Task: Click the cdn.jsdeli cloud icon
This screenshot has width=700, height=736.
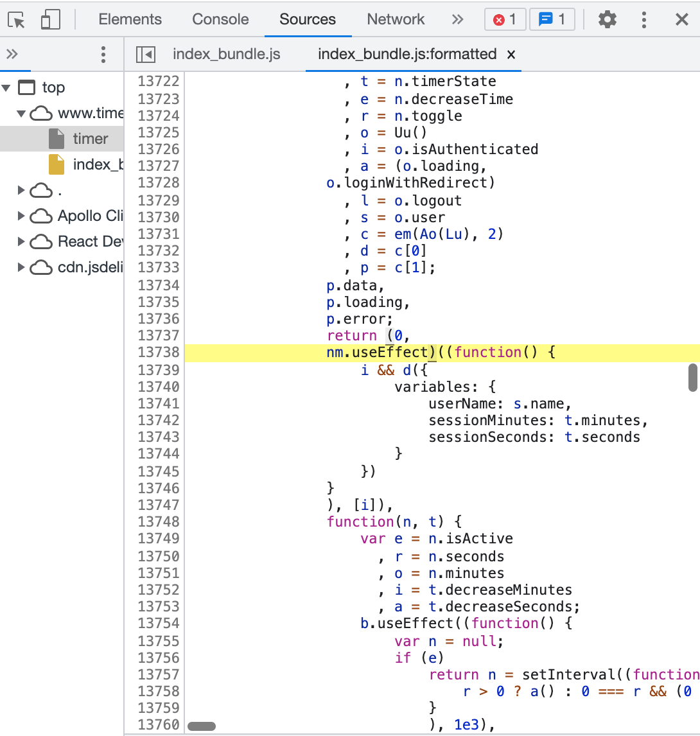Action: pyautogui.click(x=41, y=268)
